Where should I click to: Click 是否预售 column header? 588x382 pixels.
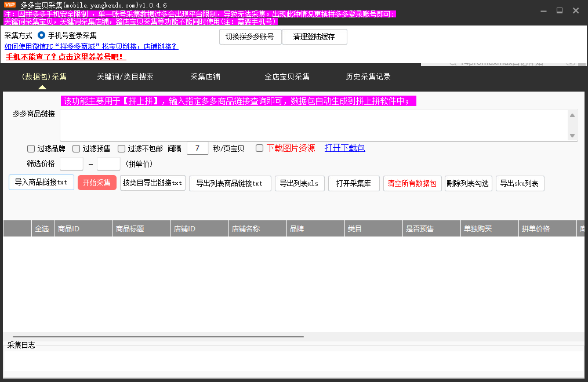(431, 228)
